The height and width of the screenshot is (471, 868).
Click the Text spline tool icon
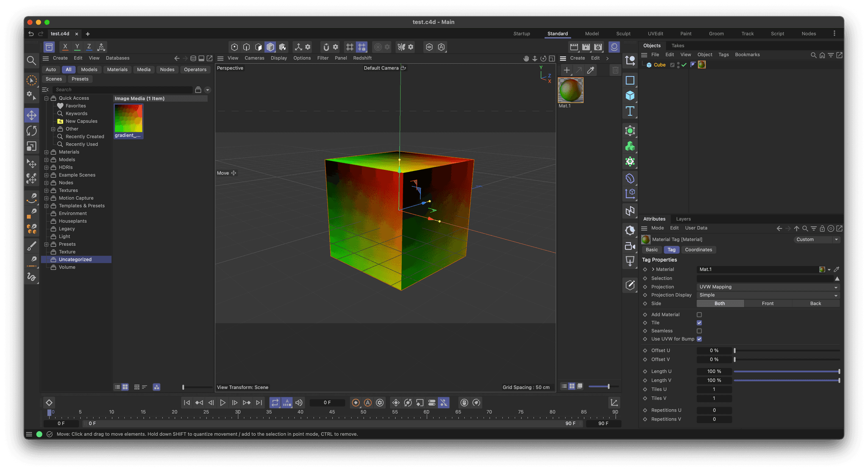coord(630,111)
